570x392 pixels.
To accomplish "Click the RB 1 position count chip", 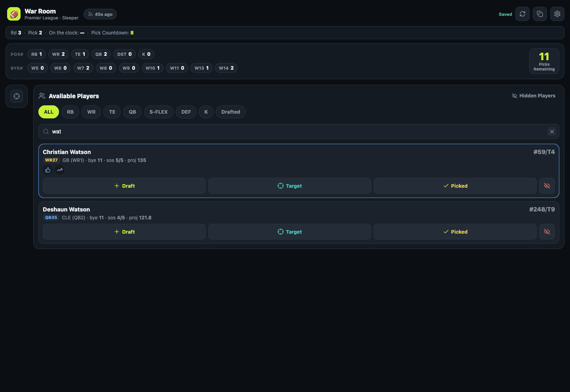I will pos(37,54).
